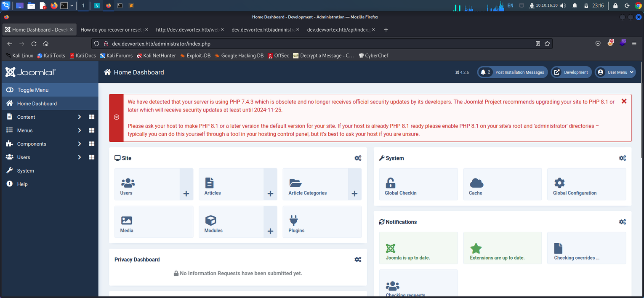Open notifications bell in system tray

click(575, 5)
